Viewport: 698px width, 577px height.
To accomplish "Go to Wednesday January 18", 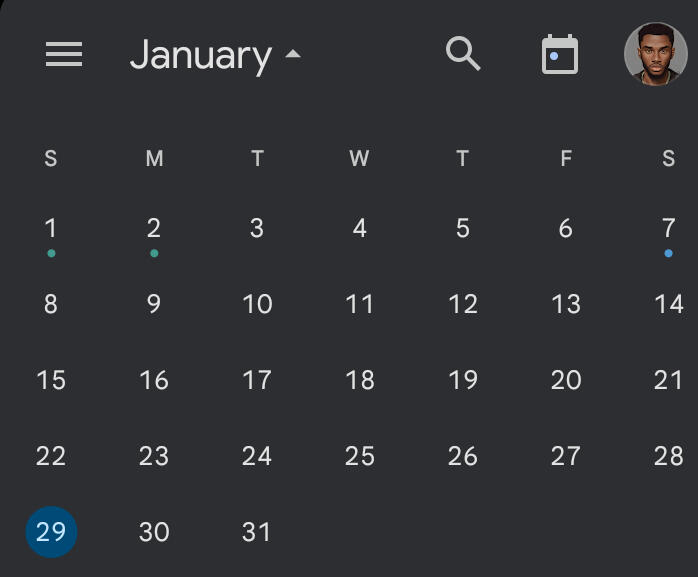I will 360,380.
